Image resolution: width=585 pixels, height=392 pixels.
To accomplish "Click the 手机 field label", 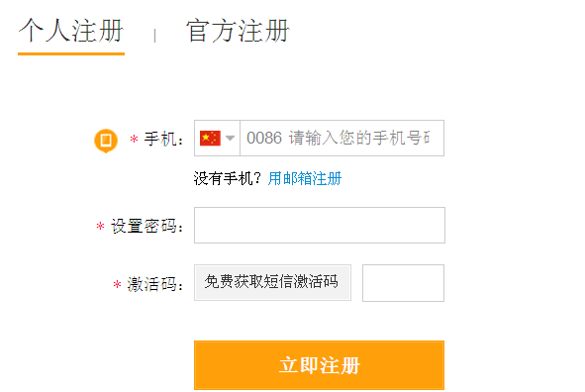I will tap(163, 140).
